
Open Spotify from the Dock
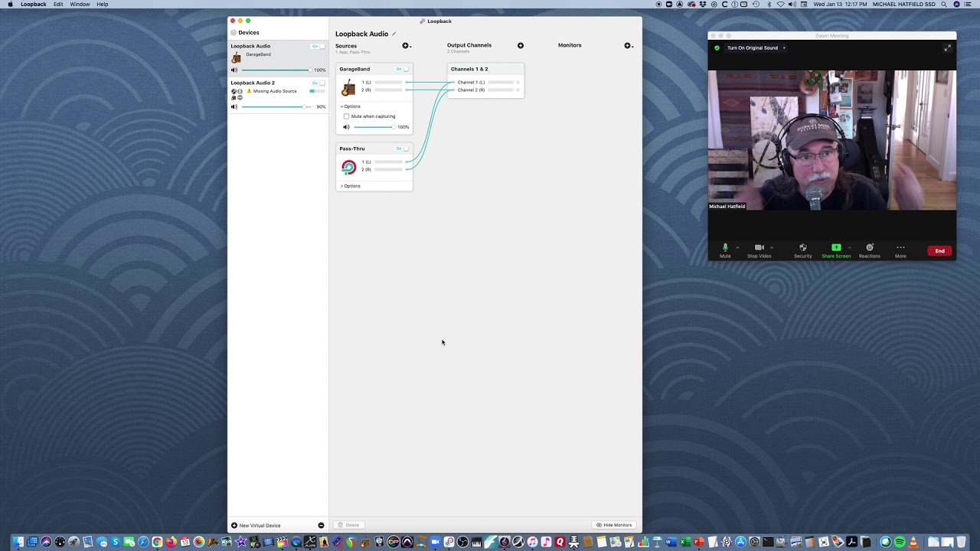pyautogui.click(x=900, y=542)
